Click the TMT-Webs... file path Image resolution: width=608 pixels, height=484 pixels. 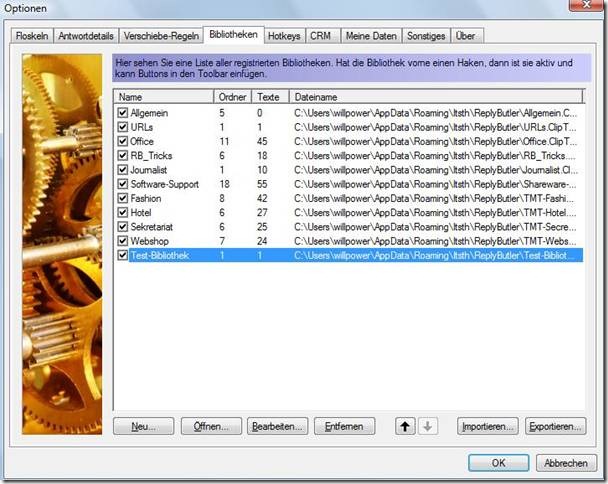pos(435,241)
